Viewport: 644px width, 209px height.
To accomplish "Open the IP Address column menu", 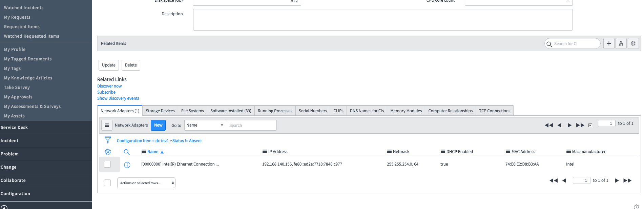I will click(265, 152).
